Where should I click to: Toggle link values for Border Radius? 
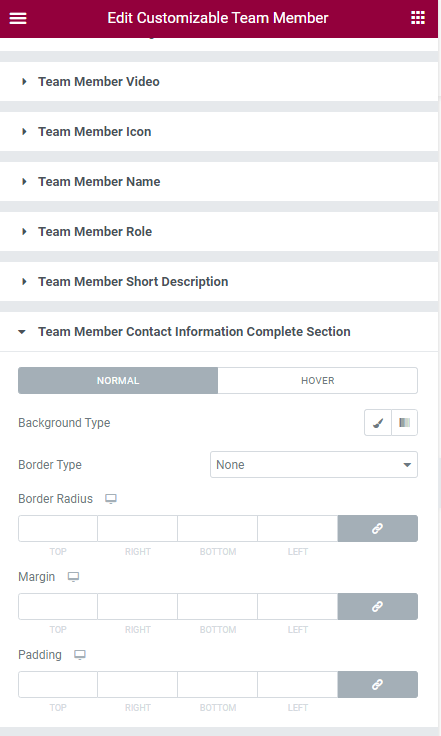[x=378, y=529]
